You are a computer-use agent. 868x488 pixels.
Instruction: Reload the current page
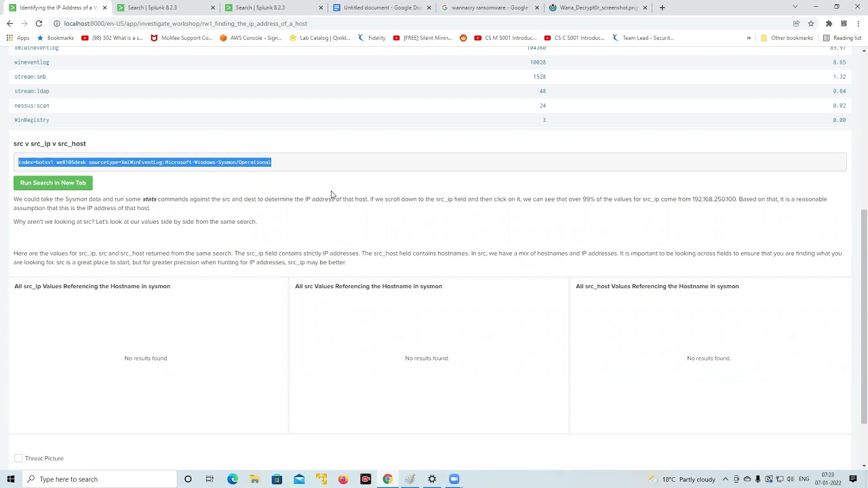[x=39, y=23]
